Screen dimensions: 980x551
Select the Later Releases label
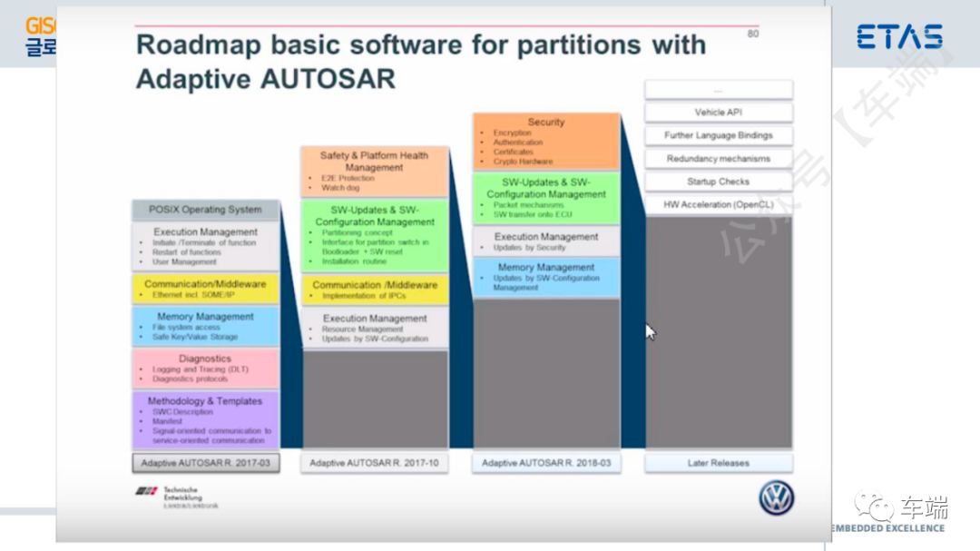click(718, 464)
